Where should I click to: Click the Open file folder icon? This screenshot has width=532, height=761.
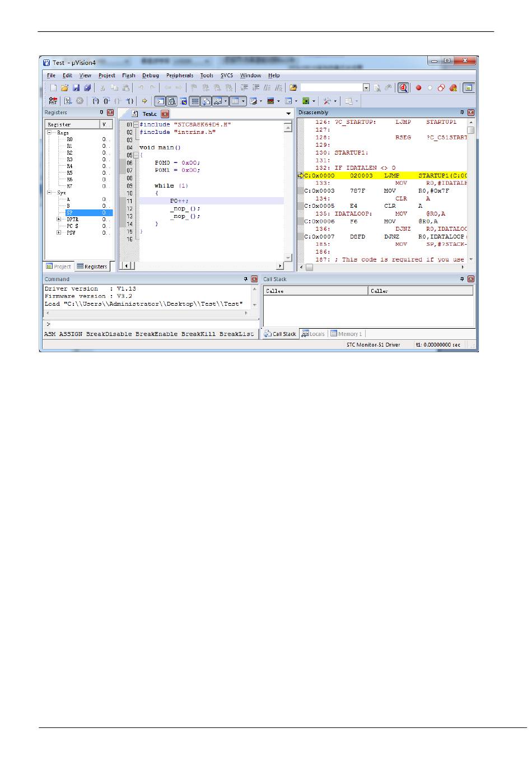[x=64, y=87]
